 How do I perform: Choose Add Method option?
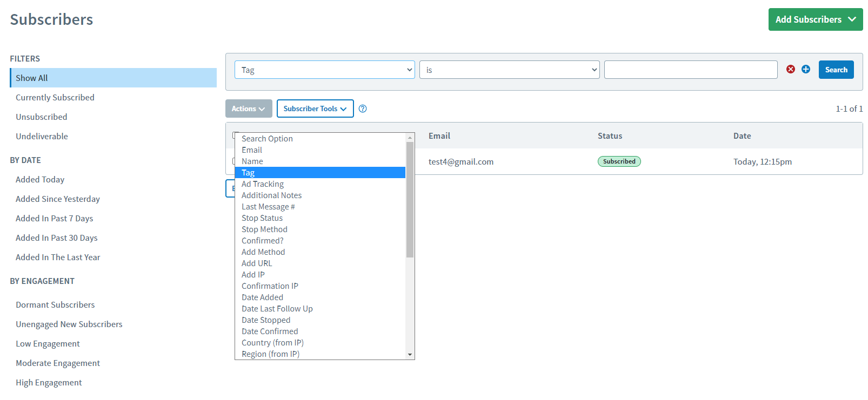click(320, 252)
